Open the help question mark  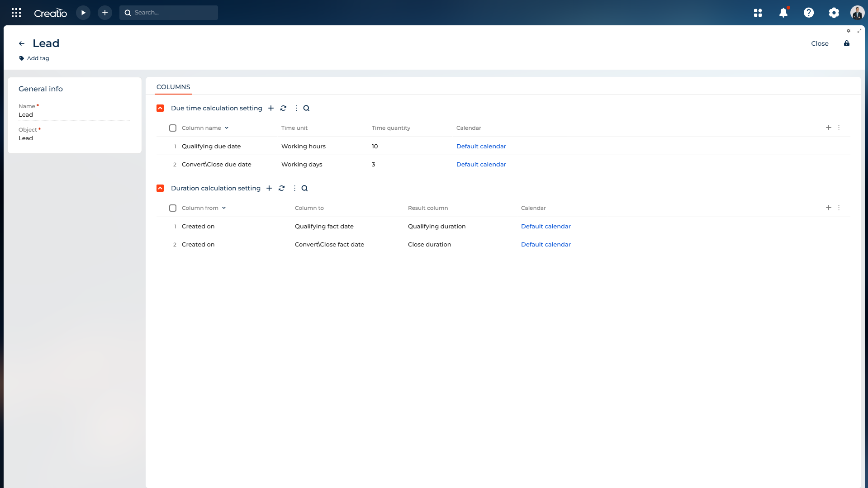[x=809, y=13]
